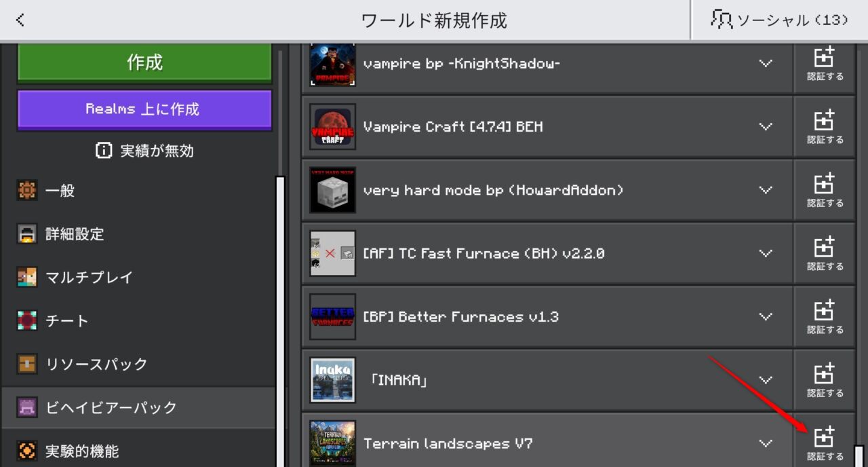Click the 一般 gear icon

pos(27,191)
